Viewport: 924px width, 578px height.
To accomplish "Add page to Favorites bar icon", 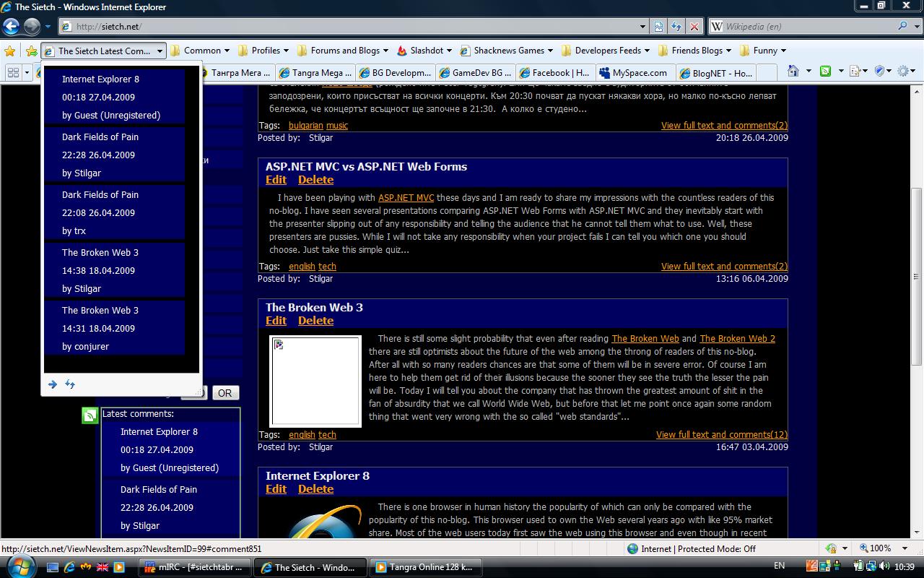I will pos(31,51).
